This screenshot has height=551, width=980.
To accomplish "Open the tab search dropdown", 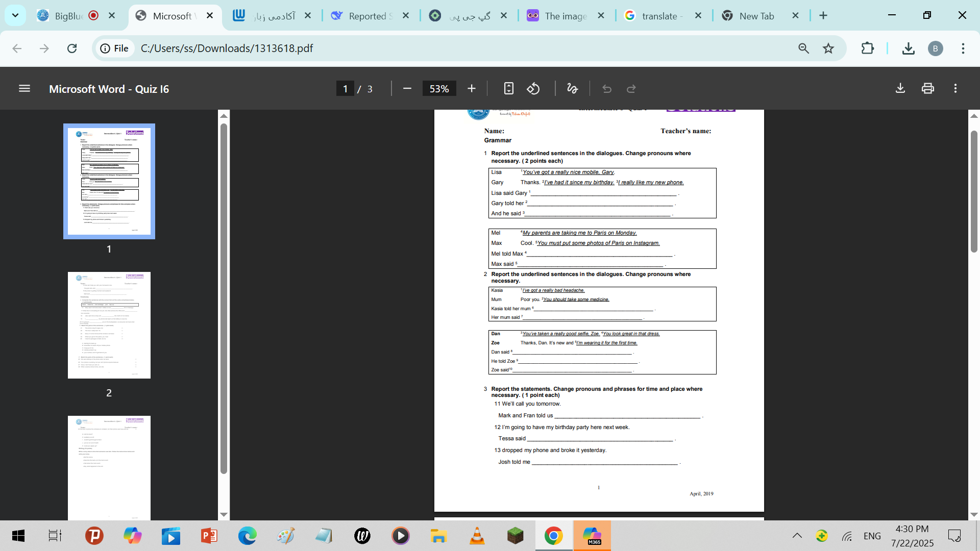I will point(15,15).
